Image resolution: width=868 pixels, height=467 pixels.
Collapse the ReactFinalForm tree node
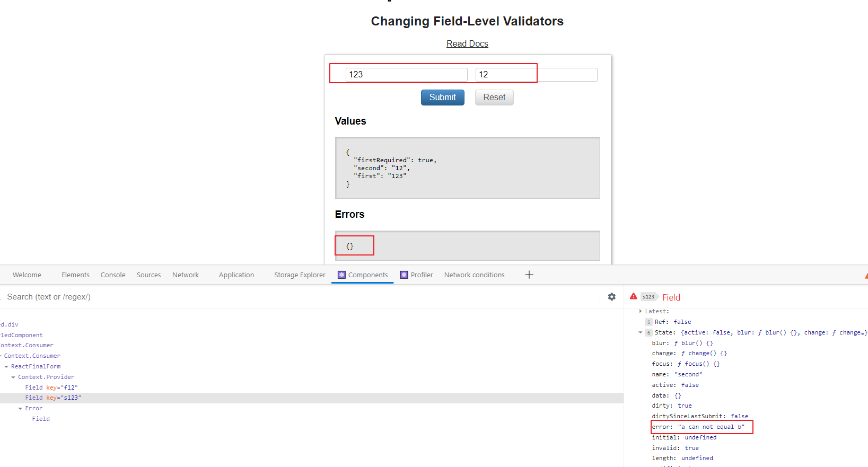6,366
